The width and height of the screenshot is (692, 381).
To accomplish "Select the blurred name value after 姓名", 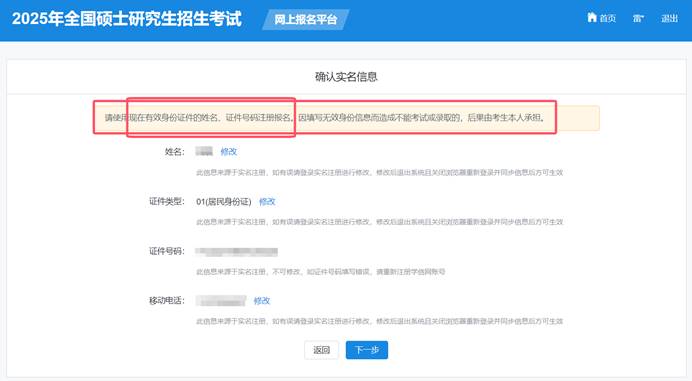I will coord(204,151).
